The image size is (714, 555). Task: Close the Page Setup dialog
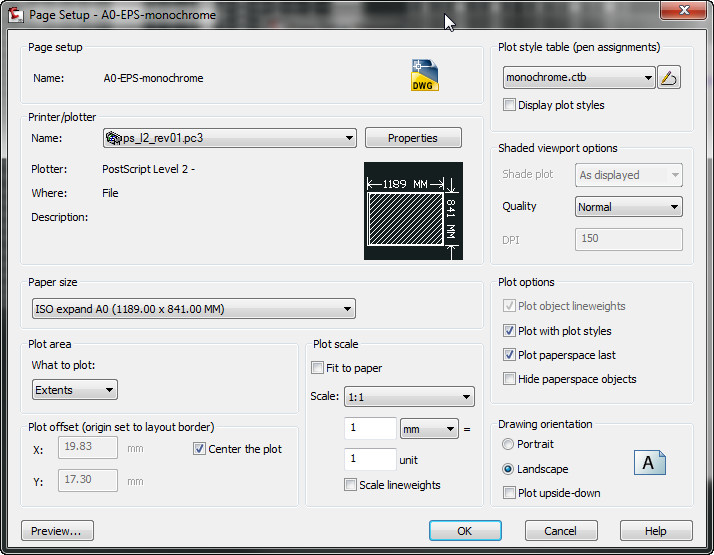click(683, 10)
